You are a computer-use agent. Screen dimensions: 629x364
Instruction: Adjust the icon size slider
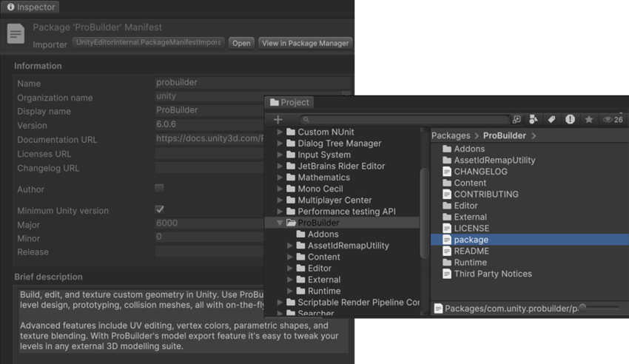coord(584,307)
